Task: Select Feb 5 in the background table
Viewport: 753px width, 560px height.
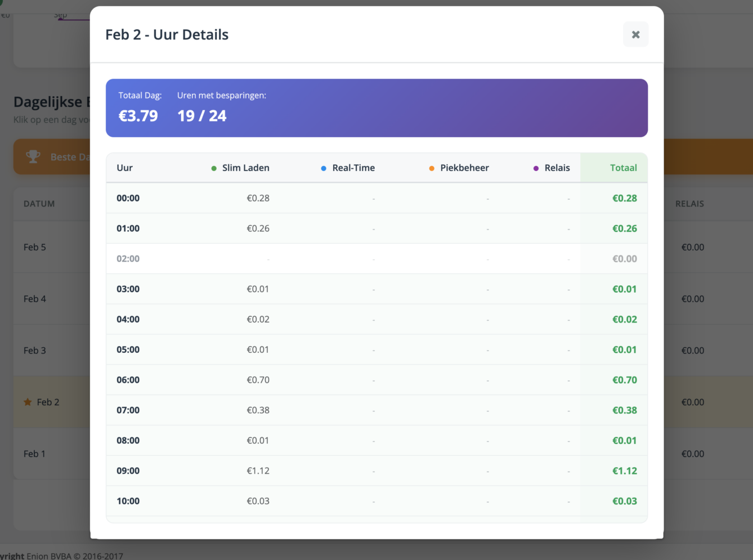Action: (x=35, y=247)
